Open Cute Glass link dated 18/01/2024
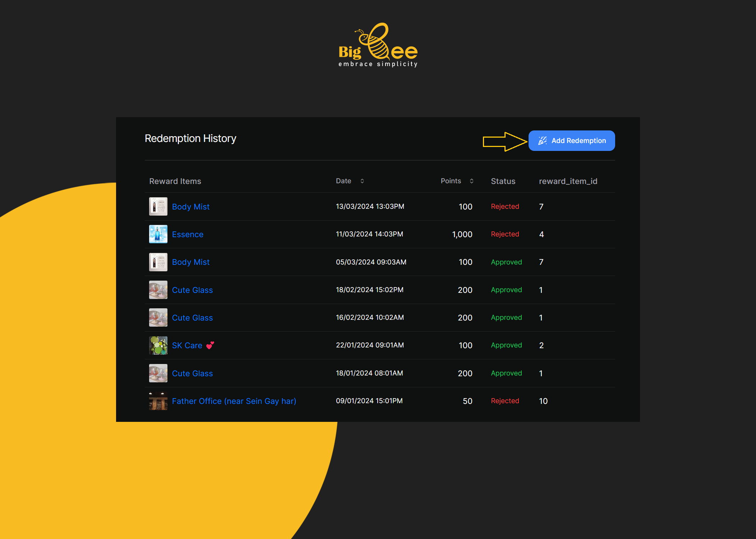 tap(192, 373)
